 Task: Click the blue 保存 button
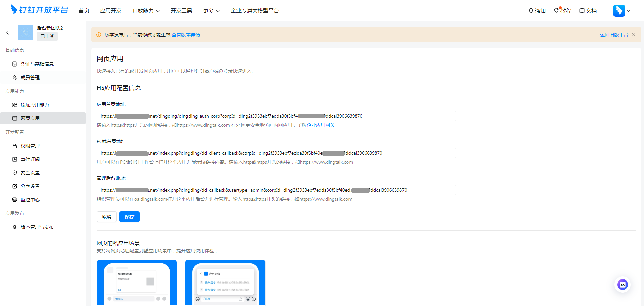[x=129, y=217]
